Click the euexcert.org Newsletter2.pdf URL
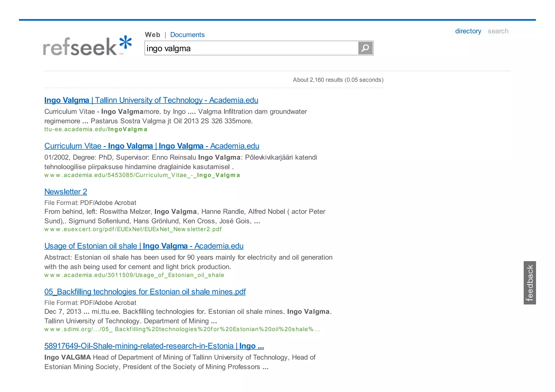Viewport: 555px width, 392px height. (x=133, y=229)
